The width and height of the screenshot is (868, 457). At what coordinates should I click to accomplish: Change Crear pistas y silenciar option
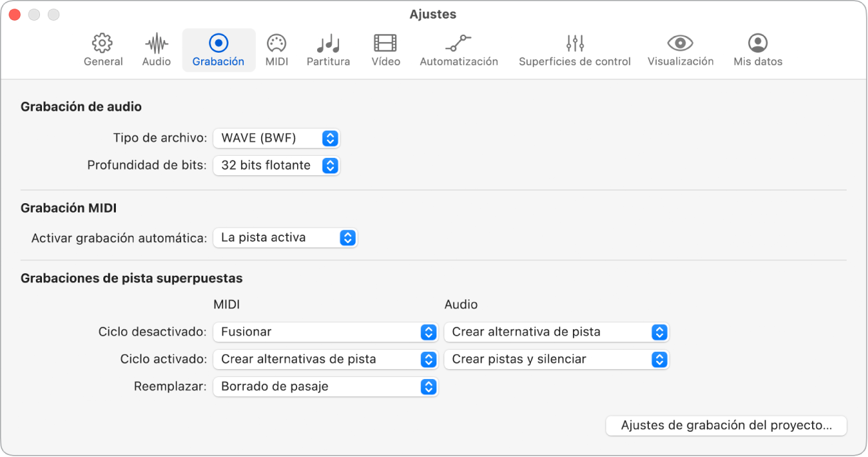pos(556,360)
